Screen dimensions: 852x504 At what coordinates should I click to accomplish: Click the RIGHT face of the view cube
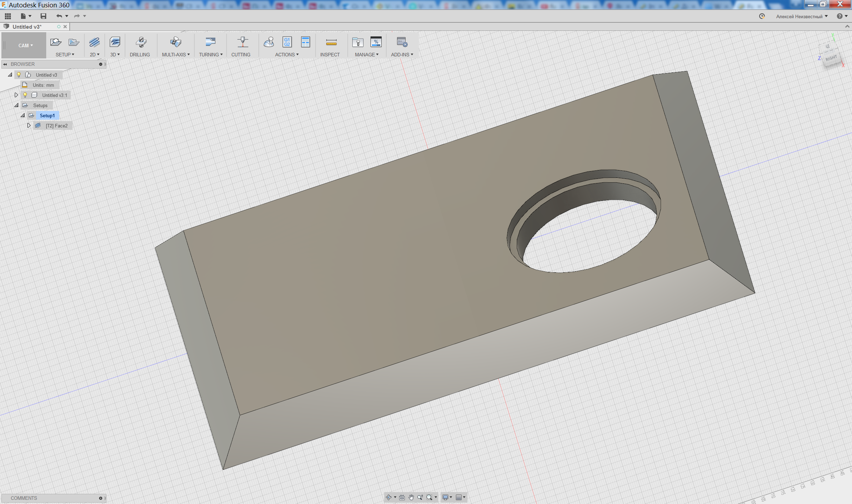coord(831,58)
